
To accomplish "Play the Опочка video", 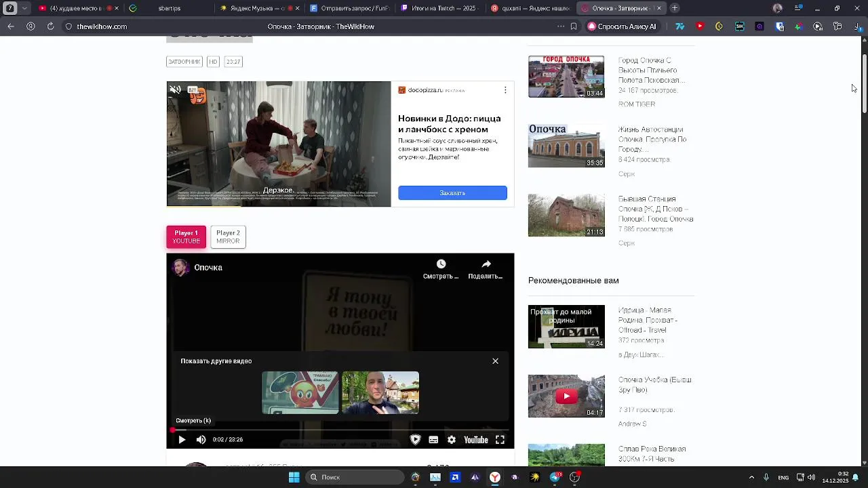I will (182, 440).
